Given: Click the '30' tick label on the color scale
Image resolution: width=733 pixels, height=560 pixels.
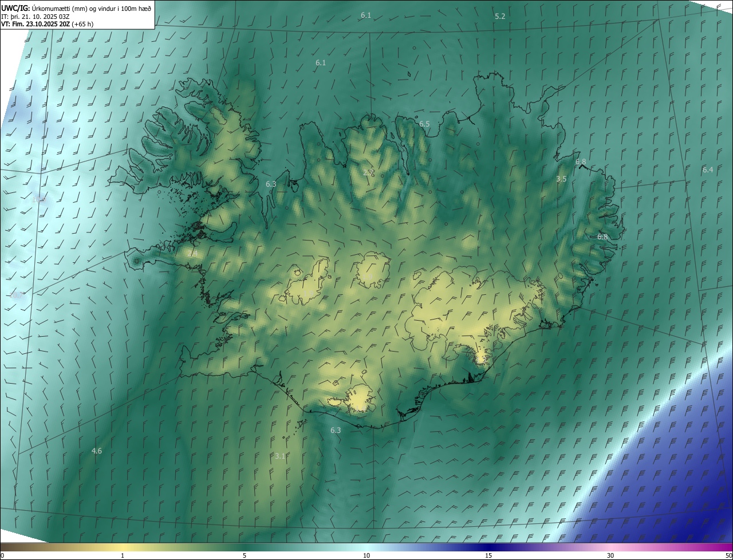Looking at the screenshot, I should (610, 555).
